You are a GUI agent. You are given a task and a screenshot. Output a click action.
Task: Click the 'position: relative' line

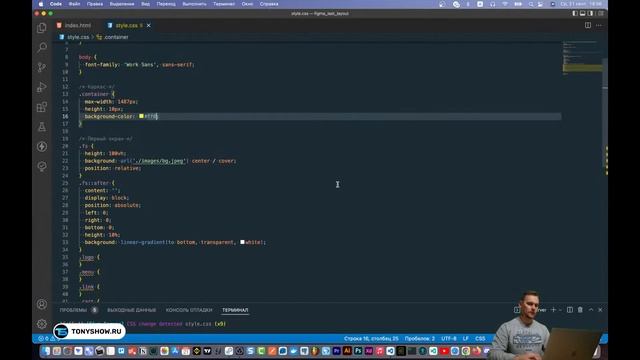pos(112,168)
